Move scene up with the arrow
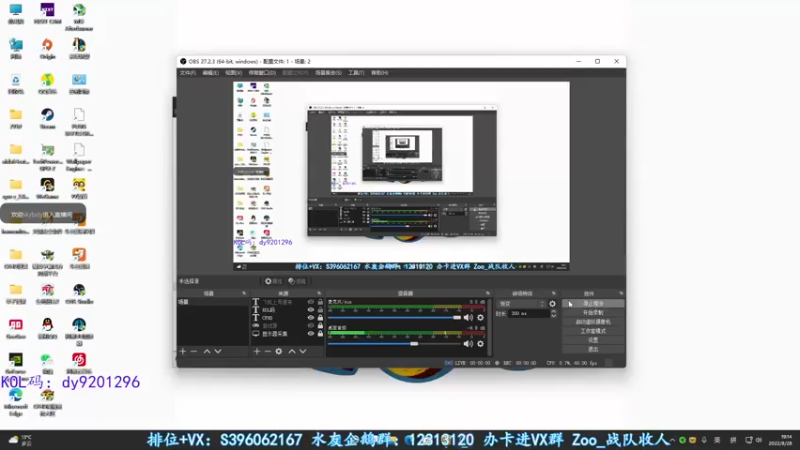 coord(207,351)
